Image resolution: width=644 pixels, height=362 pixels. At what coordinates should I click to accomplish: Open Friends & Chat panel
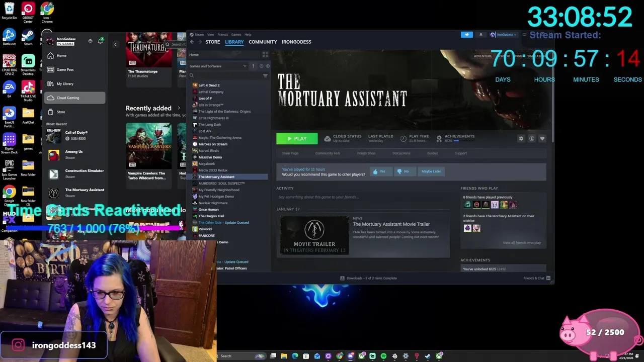pos(536,278)
